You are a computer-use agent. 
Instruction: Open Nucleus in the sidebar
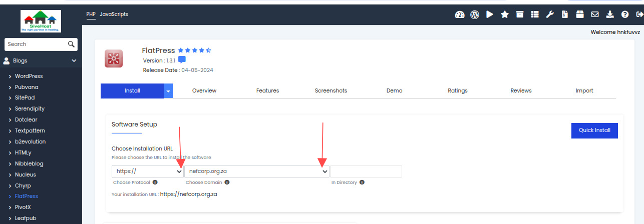coord(25,174)
